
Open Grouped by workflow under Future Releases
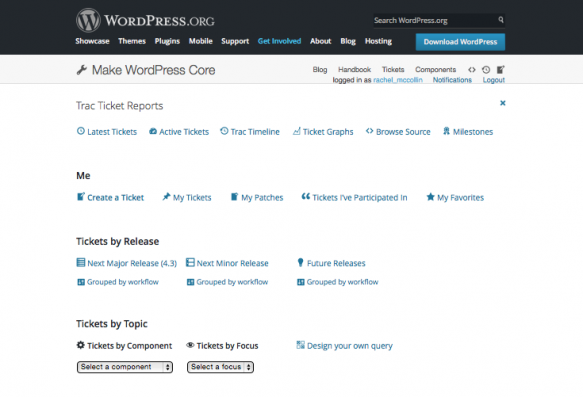tap(342, 282)
